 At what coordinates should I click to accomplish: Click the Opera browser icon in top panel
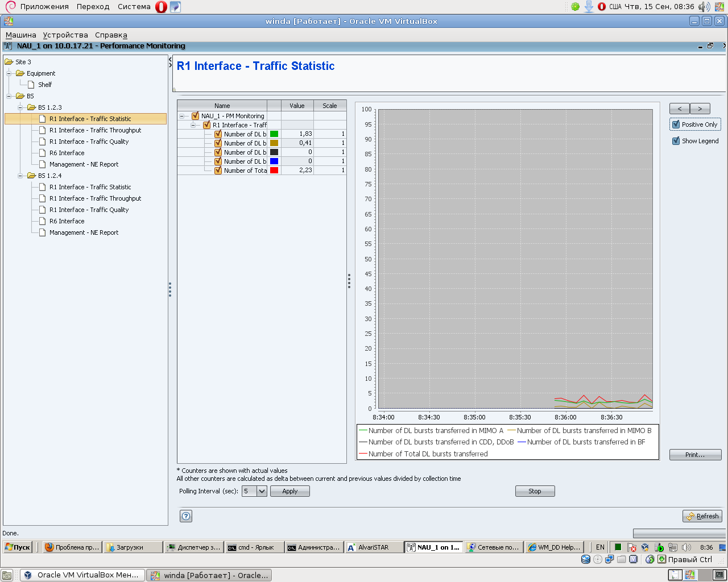tap(161, 7)
